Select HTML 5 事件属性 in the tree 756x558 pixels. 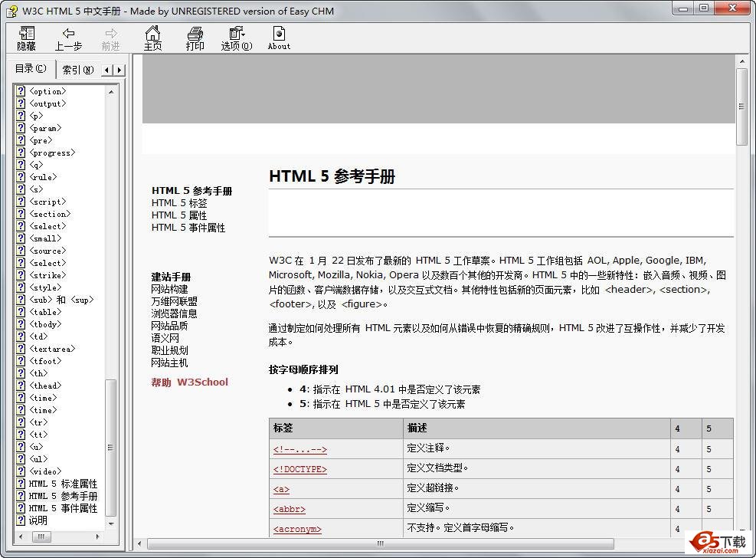tap(63, 508)
